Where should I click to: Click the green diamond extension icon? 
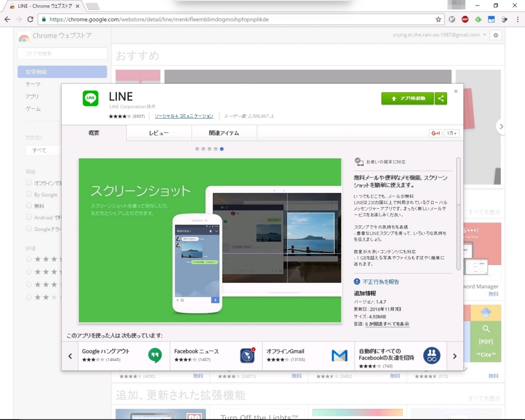click(x=478, y=19)
